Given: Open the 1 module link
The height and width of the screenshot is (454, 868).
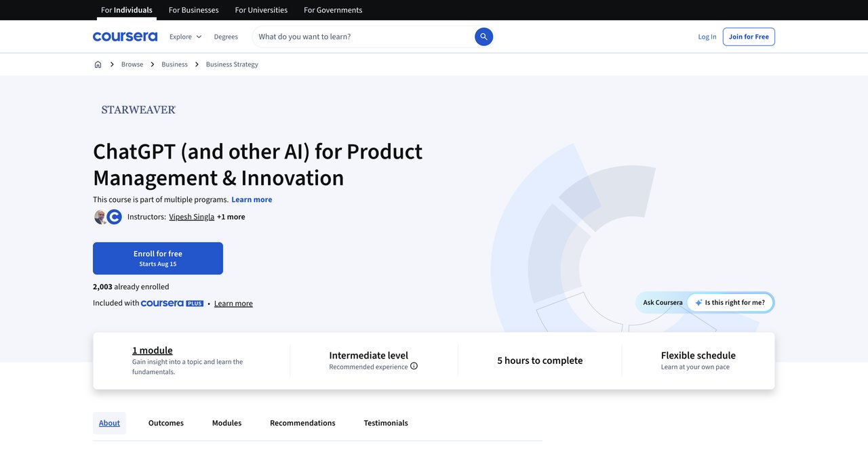Looking at the screenshot, I should pos(153,350).
